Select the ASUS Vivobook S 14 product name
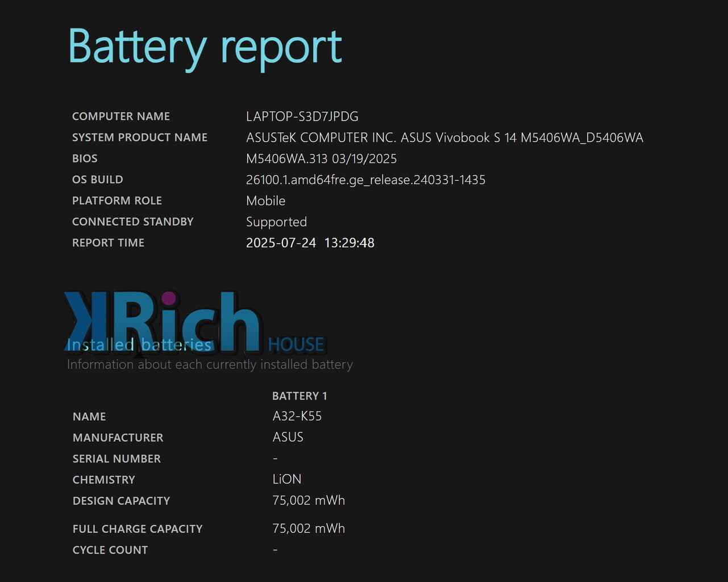The width and height of the screenshot is (728, 582). point(445,138)
